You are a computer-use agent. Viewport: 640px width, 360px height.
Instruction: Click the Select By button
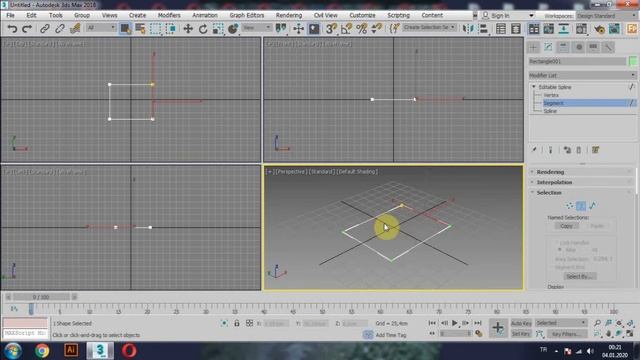(x=580, y=276)
